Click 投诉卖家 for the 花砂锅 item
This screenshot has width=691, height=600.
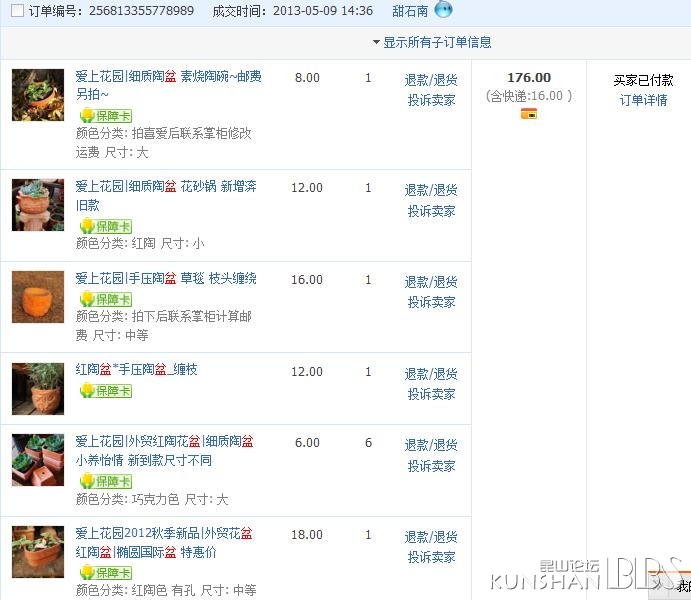tap(431, 211)
